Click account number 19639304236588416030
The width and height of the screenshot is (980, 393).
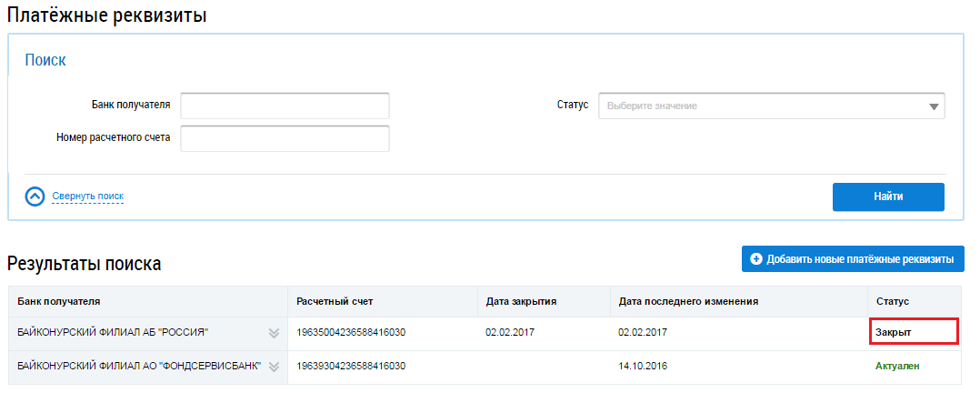(351, 366)
